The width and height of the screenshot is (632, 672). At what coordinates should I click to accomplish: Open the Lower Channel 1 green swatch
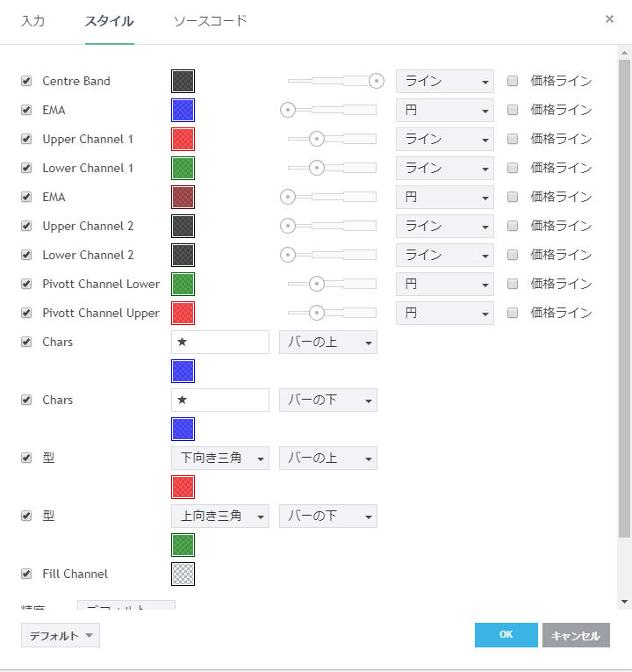183,168
